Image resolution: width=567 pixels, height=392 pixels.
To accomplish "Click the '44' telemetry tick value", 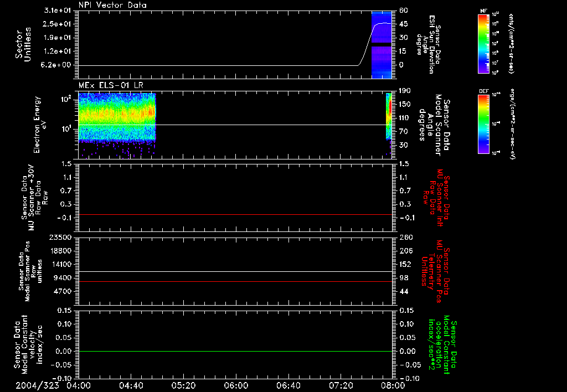I will pyautogui.click(x=404, y=291).
